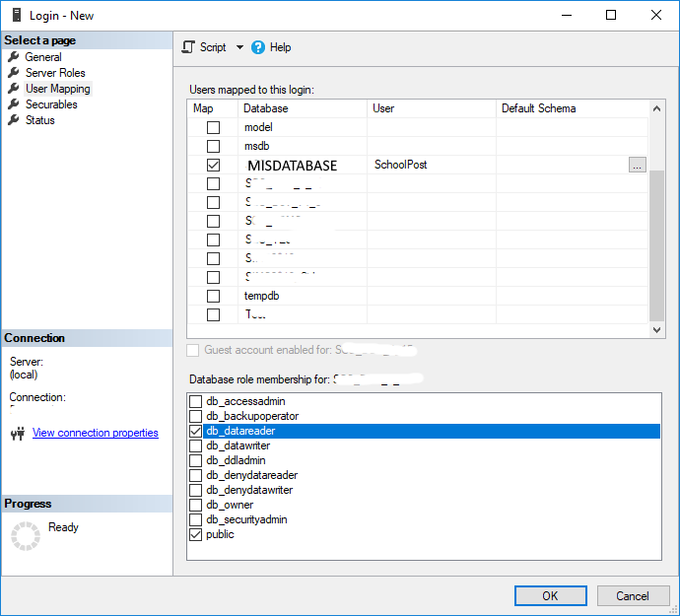This screenshot has height=616, width=680.
Task: Click the Map column header
Action: pos(213,108)
